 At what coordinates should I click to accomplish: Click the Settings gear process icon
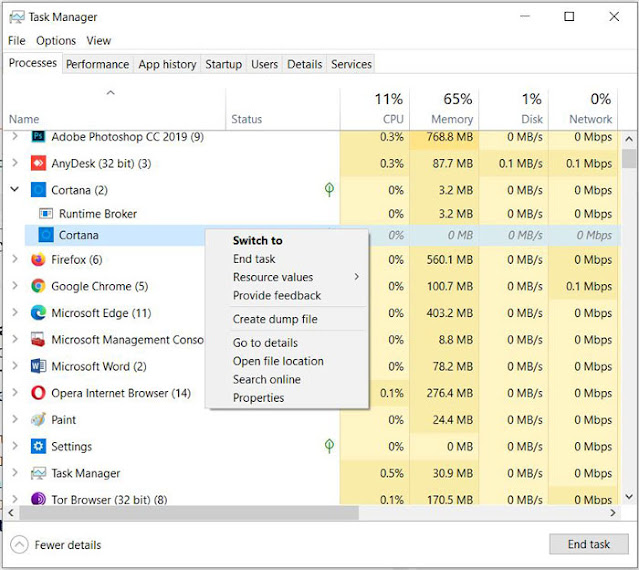(x=38, y=446)
